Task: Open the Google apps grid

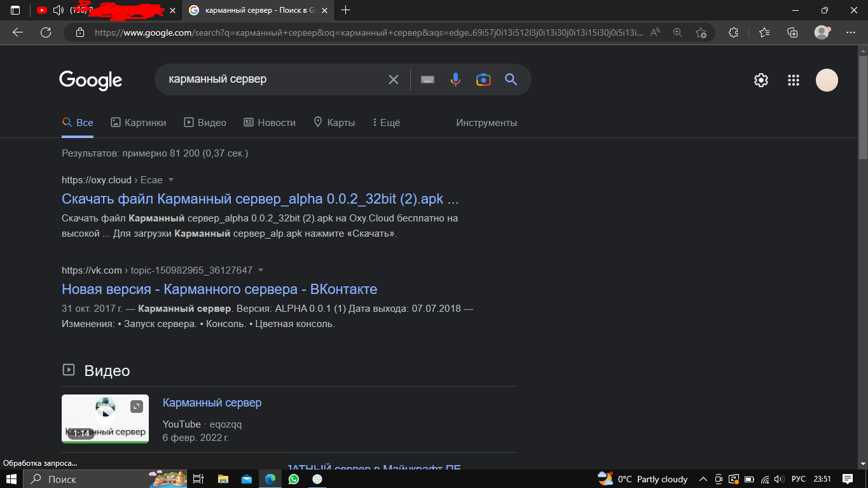Action: pos(793,80)
